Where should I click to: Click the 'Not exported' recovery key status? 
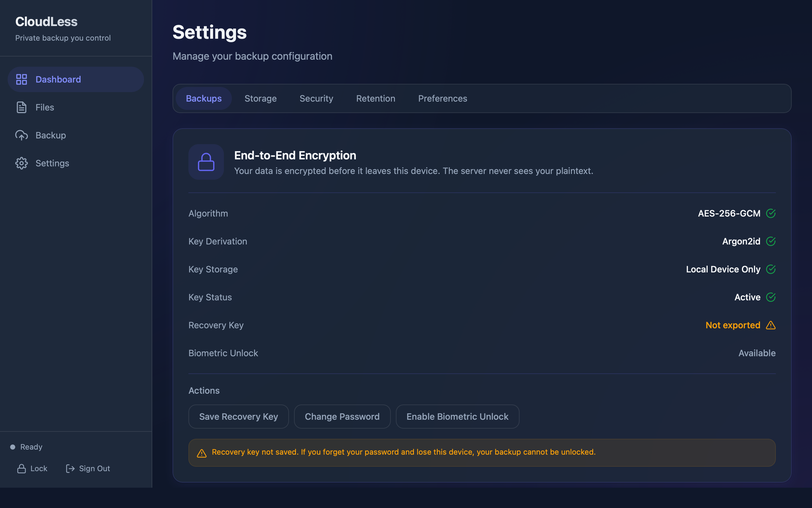pos(733,325)
